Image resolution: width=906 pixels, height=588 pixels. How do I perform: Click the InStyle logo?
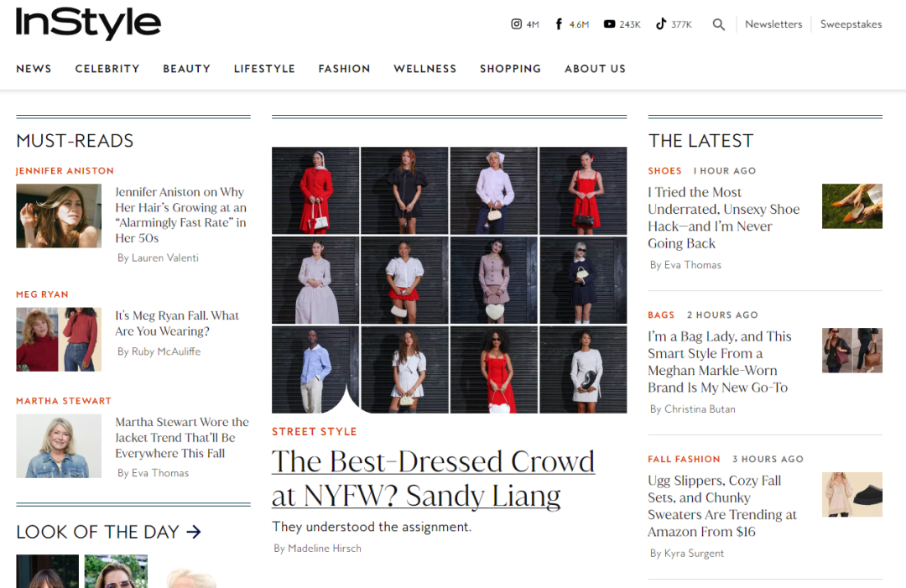[x=88, y=23]
